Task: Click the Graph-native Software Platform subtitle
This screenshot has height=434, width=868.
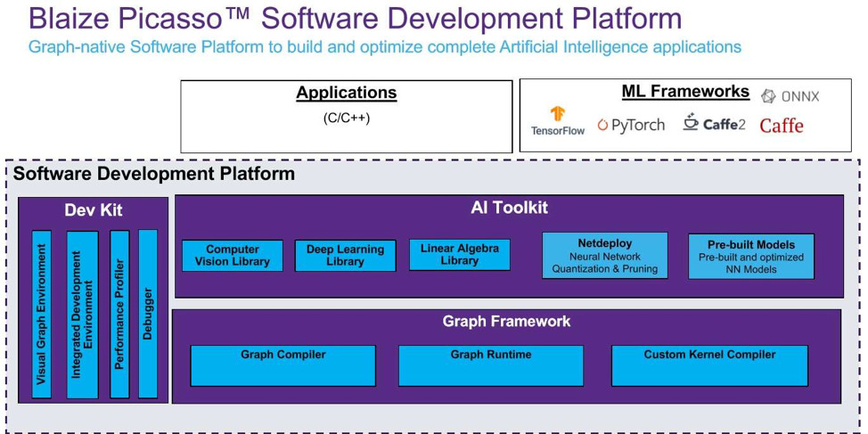Action: [x=385, y=46]
